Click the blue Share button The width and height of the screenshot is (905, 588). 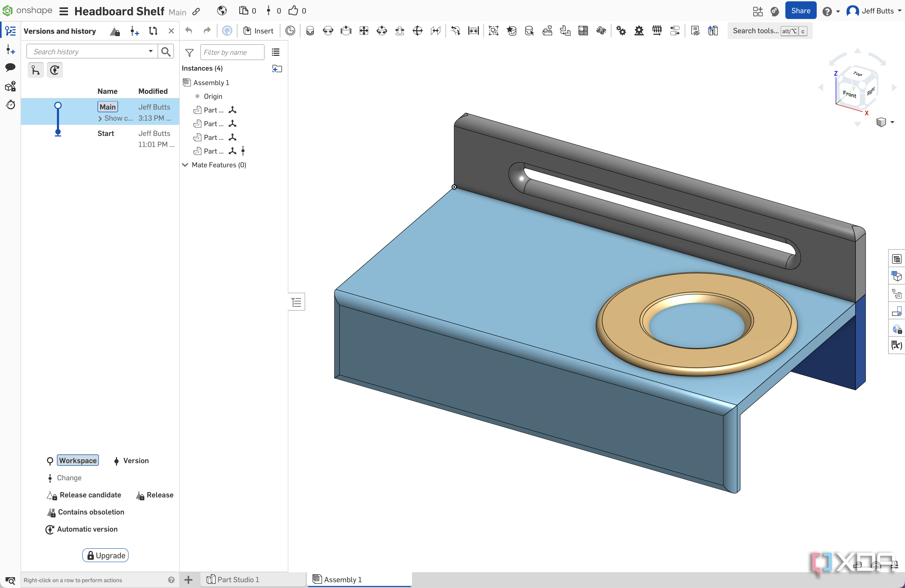800,11
